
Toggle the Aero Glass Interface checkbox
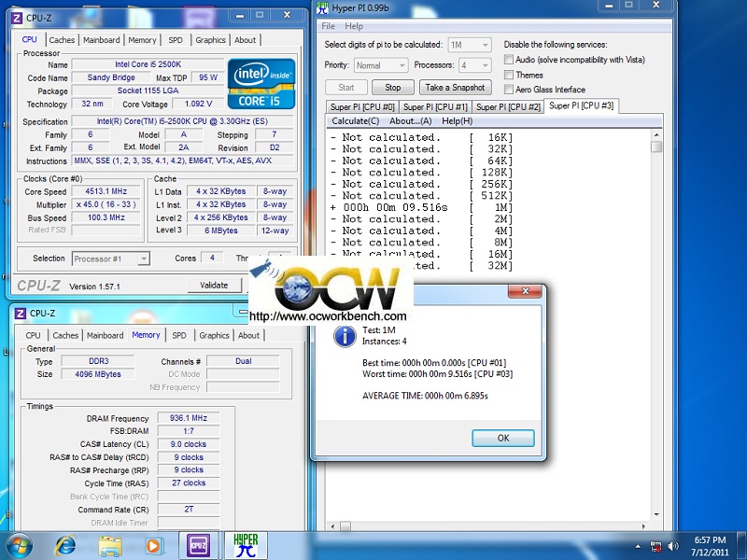[x=509, y=89]
